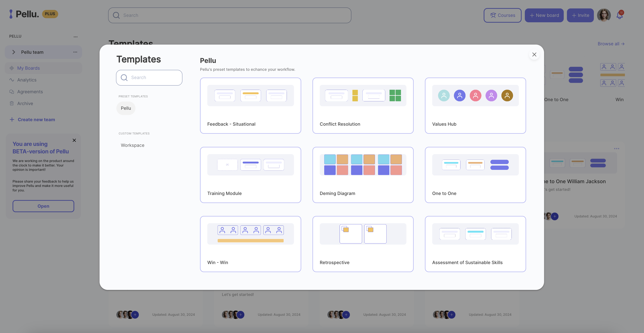Click the Create new team link
The height and width of the screenshot is (333, 644).
[36, 120]
